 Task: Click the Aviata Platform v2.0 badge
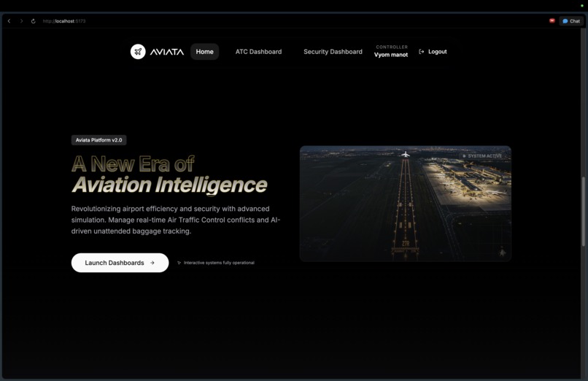coord(98,140)
